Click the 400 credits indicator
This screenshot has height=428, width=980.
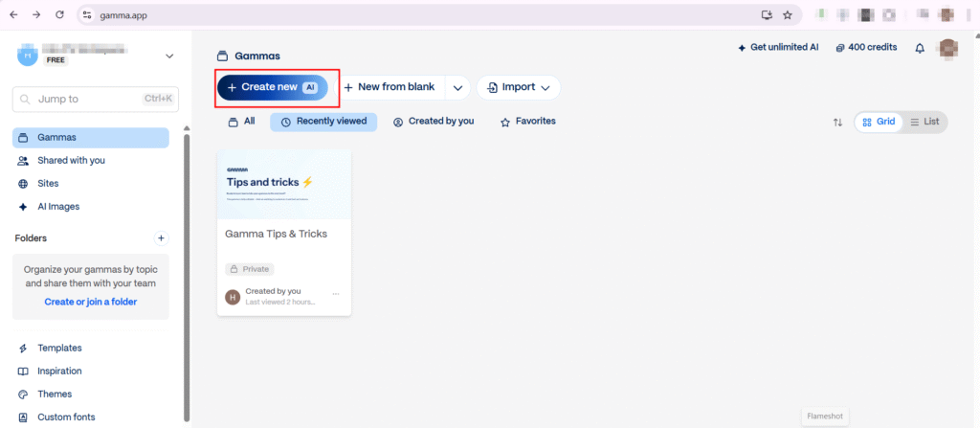click(x=866, y=48)
